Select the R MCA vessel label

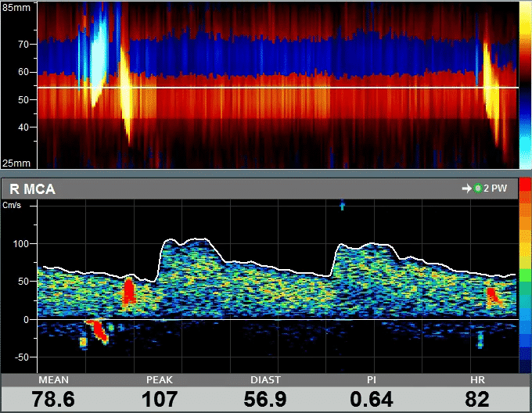33,189
